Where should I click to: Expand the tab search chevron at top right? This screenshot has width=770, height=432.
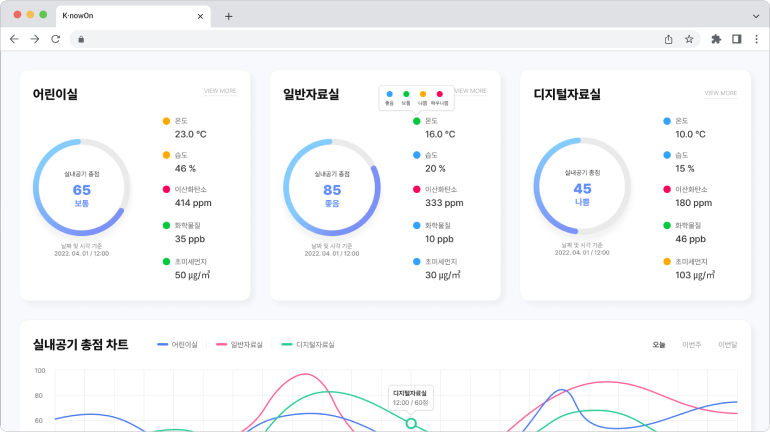coord(754,16)
